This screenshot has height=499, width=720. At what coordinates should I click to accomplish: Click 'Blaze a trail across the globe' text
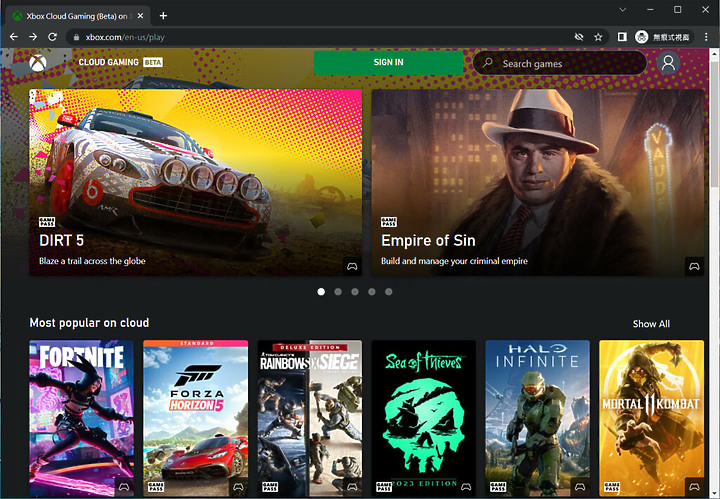click(x=92, y=261)
